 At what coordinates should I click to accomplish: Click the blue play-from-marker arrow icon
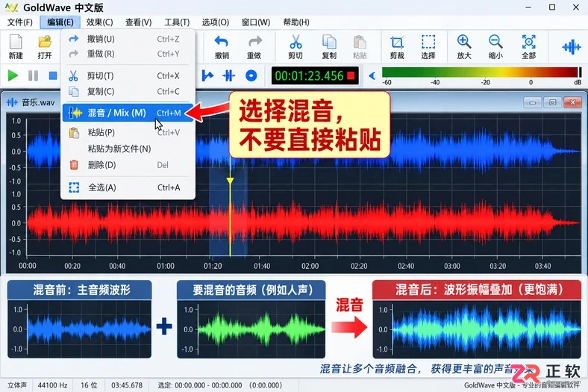click(207, 75)
